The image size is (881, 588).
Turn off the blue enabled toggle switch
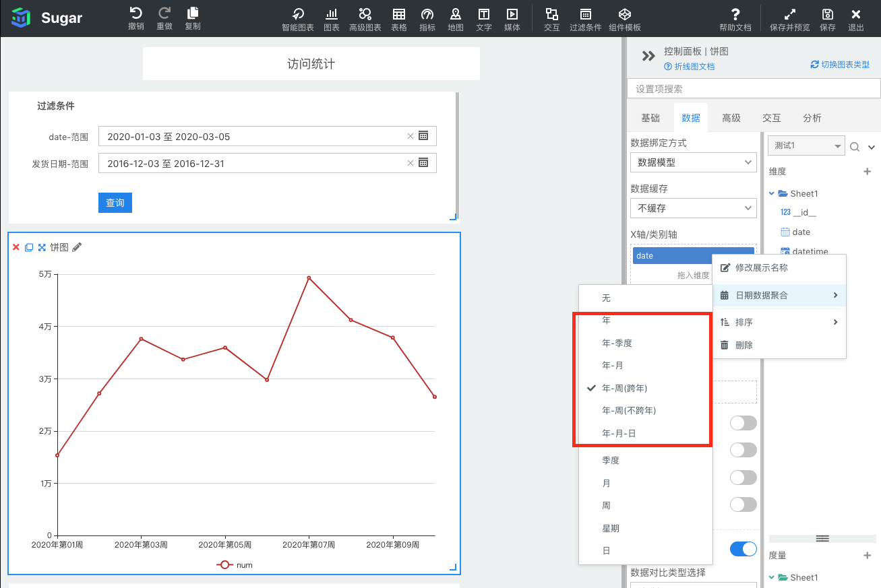pyautogui.click(x=743, y=549)
